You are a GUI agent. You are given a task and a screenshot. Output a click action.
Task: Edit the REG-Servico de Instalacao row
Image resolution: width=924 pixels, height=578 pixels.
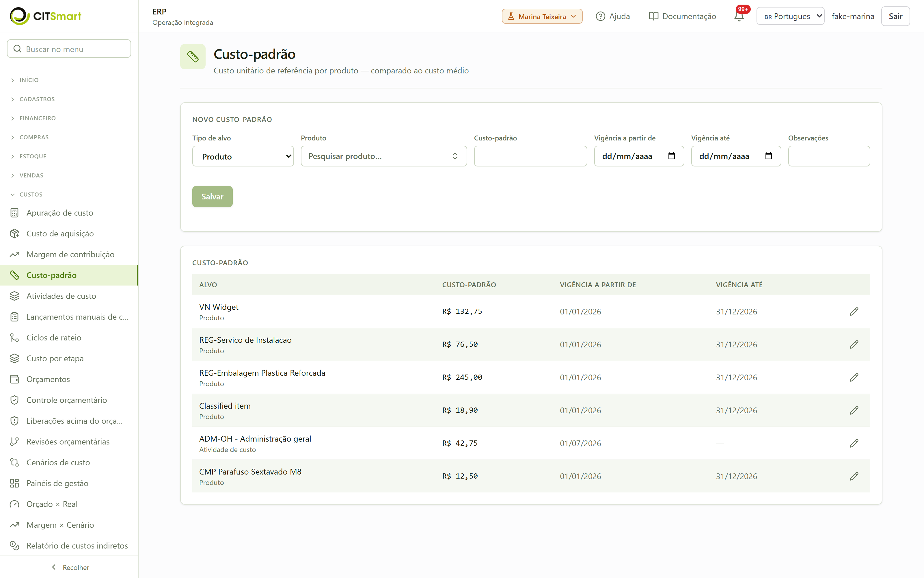pyautogui.click(x=854, y=344)
